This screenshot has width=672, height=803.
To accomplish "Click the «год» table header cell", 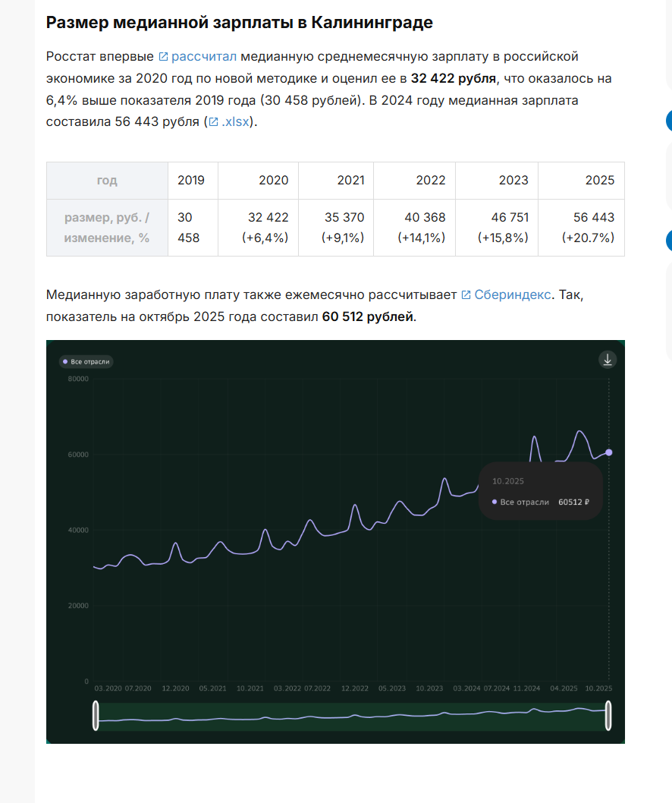I will (107, 181).
